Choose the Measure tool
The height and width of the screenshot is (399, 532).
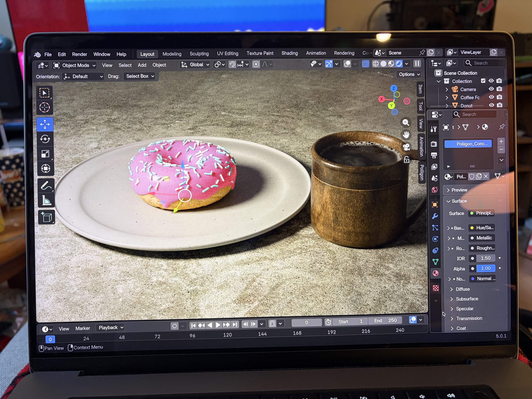pos(46,201)
